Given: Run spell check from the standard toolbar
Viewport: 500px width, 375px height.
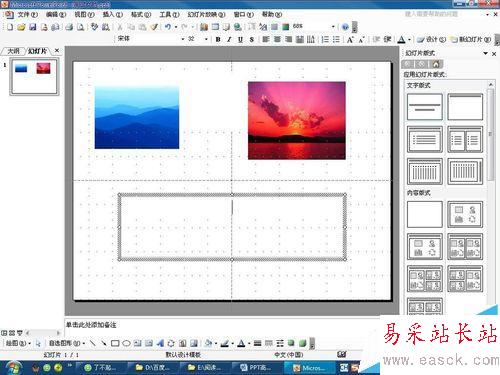Looking at the screenshot, I should click(x=95, y=27).
